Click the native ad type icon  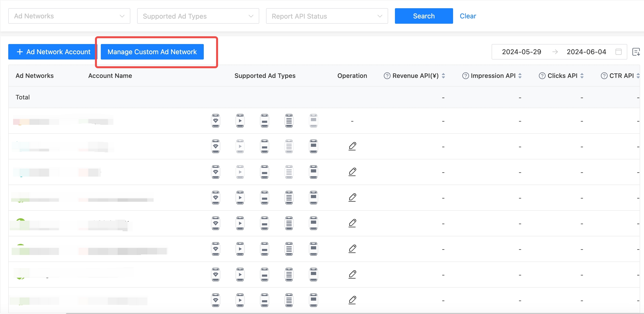pyautogui.click(x=289, y=120)
